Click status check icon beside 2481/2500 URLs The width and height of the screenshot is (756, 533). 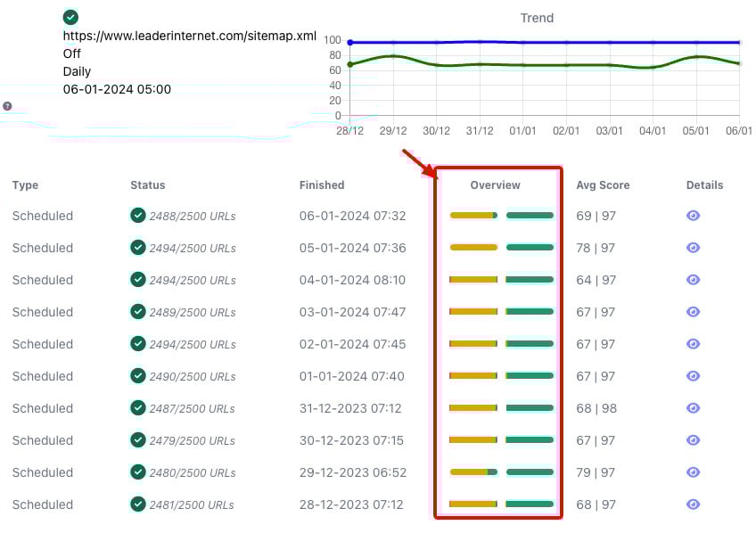coord(138,504)
